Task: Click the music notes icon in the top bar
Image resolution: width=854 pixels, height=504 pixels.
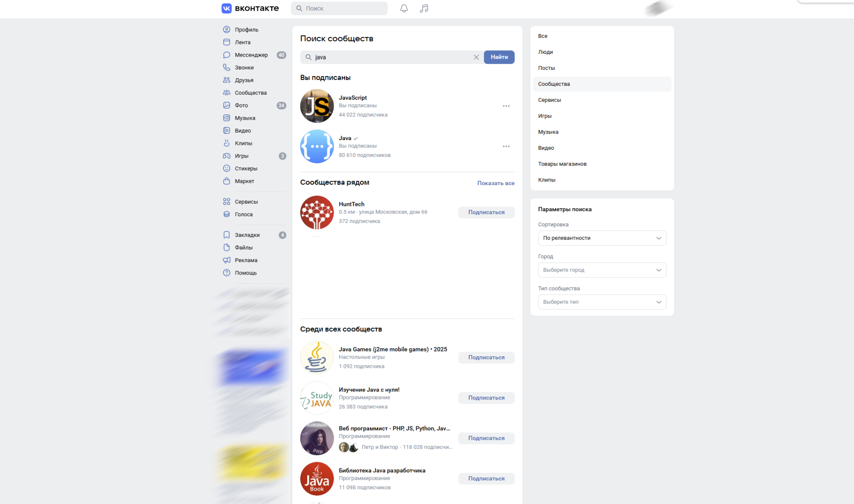Action: pyautogui.click(x=424, y=8)
